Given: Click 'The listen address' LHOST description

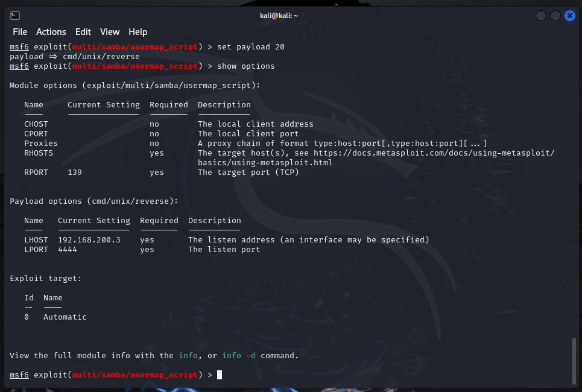Looking at the screenshot, I should click(309, 240).
